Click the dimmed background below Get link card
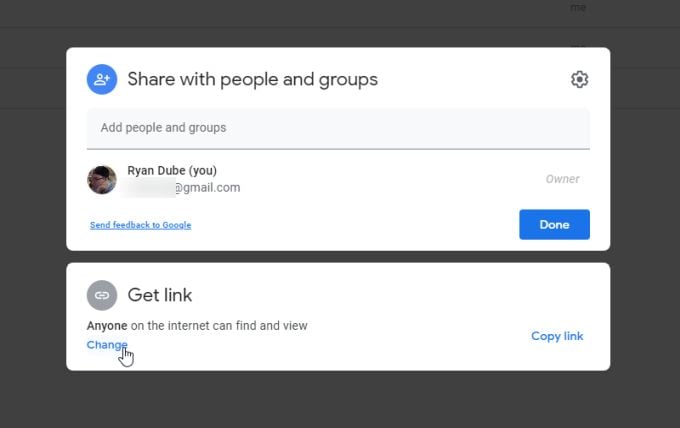This screenshot has height=428, width=680. coord(338,400)
